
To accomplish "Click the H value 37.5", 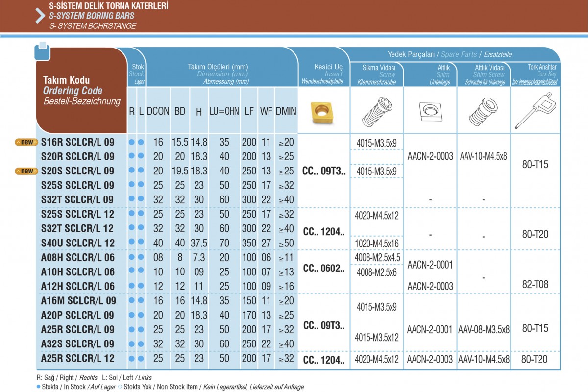I will coord(199,243).
